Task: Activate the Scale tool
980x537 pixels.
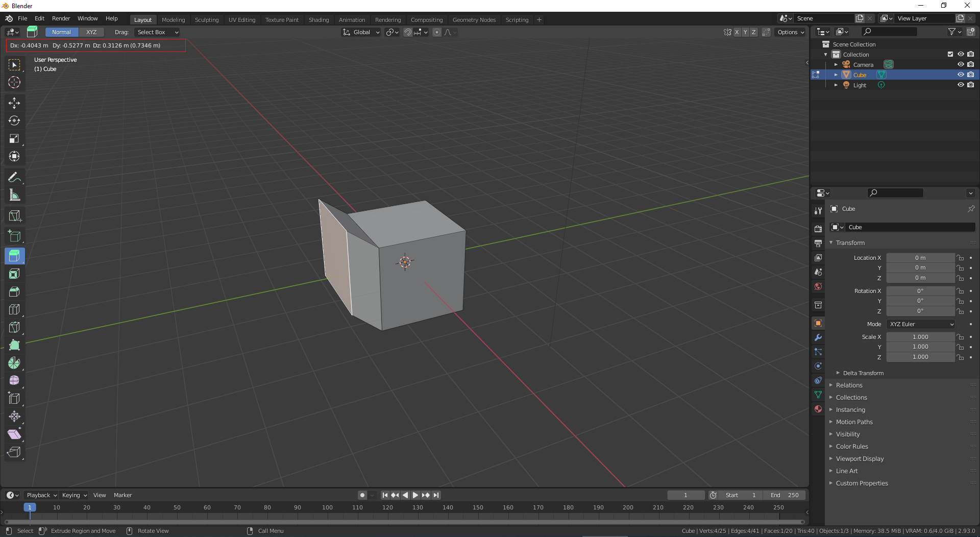Action: [x=14, y=139]
